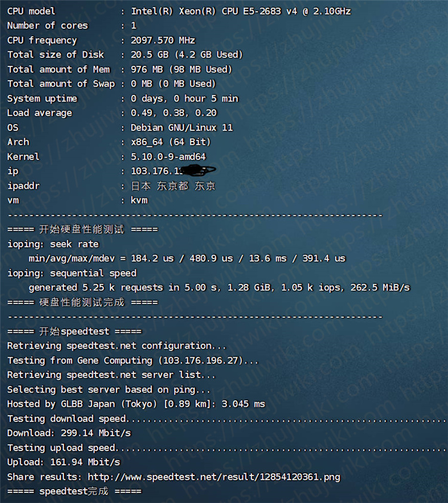Click the CPU model Xeon E5-2683 text

[241, 11]
